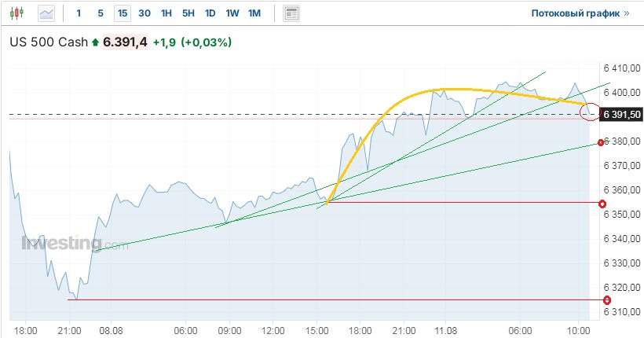644x338 pixels.
Task: Select the 15 minute interval
Action: (x=122, y=13)
